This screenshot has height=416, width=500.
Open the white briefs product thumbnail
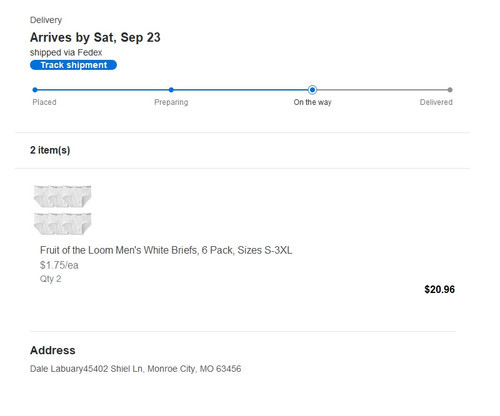tap(63, 210)
